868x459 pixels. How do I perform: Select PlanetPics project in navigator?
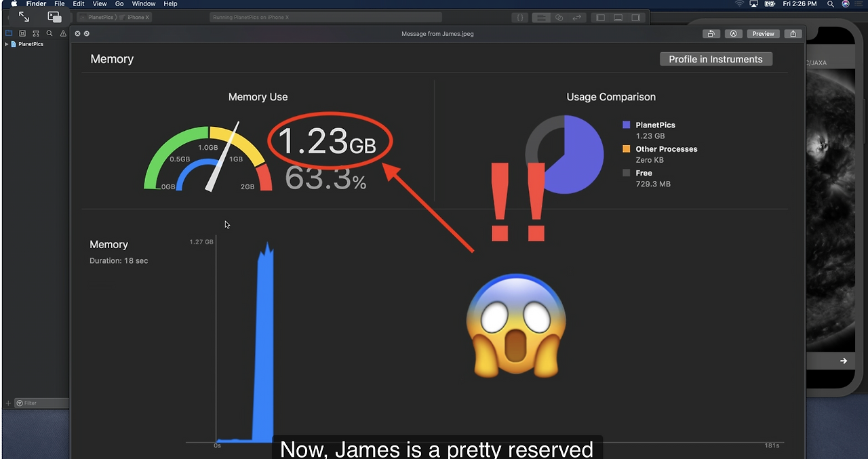click(x=31, y=44)
